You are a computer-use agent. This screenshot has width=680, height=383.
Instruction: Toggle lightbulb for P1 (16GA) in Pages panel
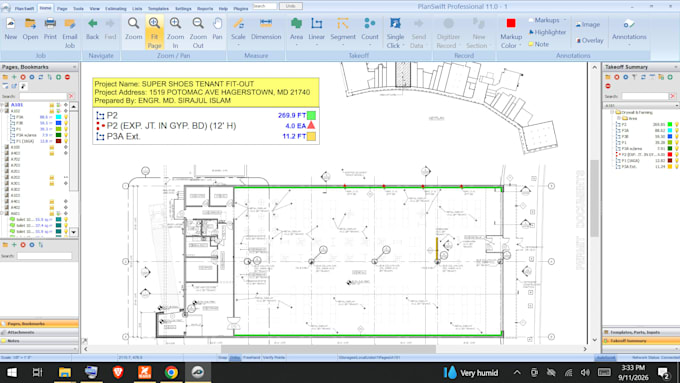(x=66, y=141)
